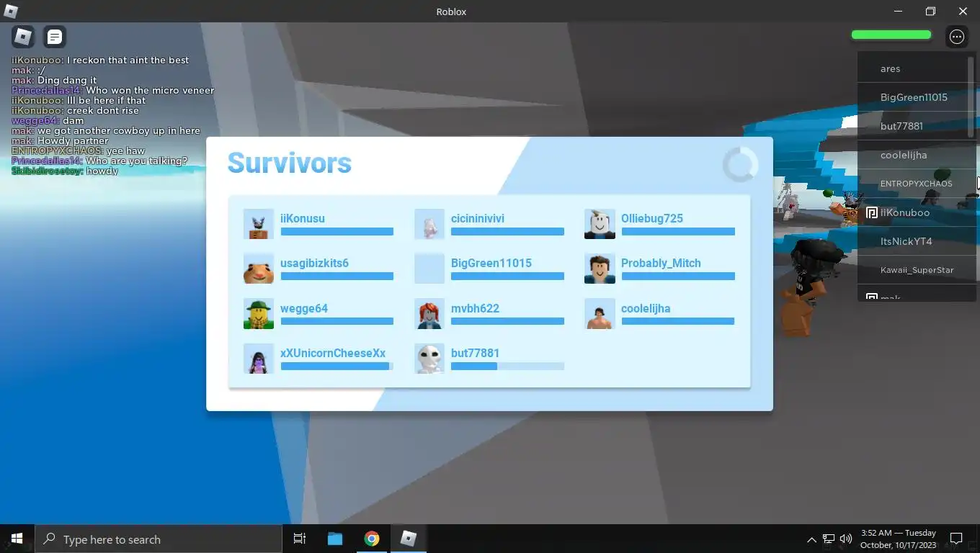Select the name wegge64 in Survivors
This screenshot has width=980, height=553.
[304, 308]
